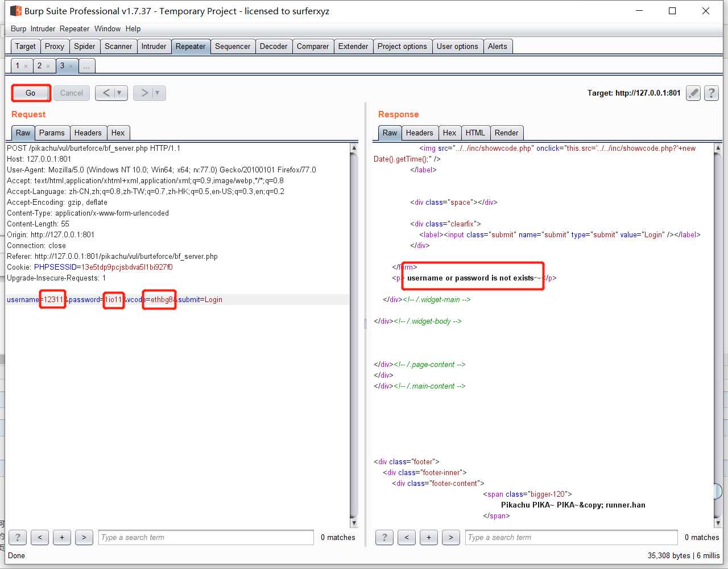Click request search next match button
728x569 pixels.
tap(84, 537)
